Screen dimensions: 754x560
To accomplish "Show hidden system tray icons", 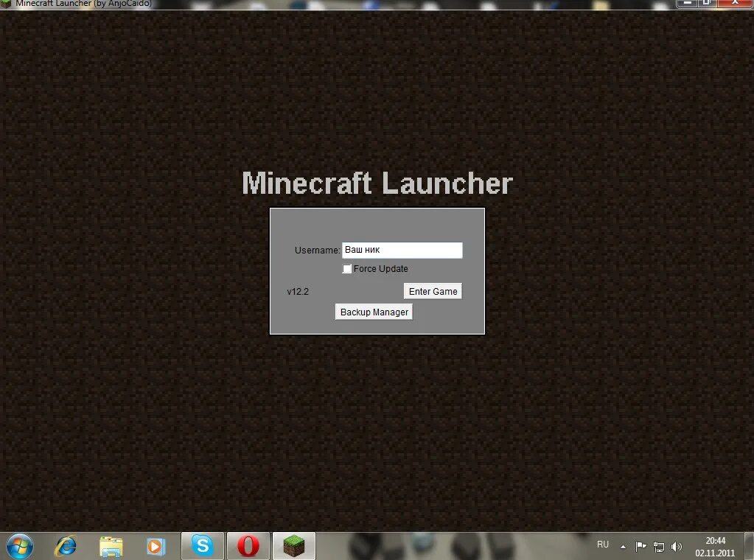I will [x=624, y=547].
